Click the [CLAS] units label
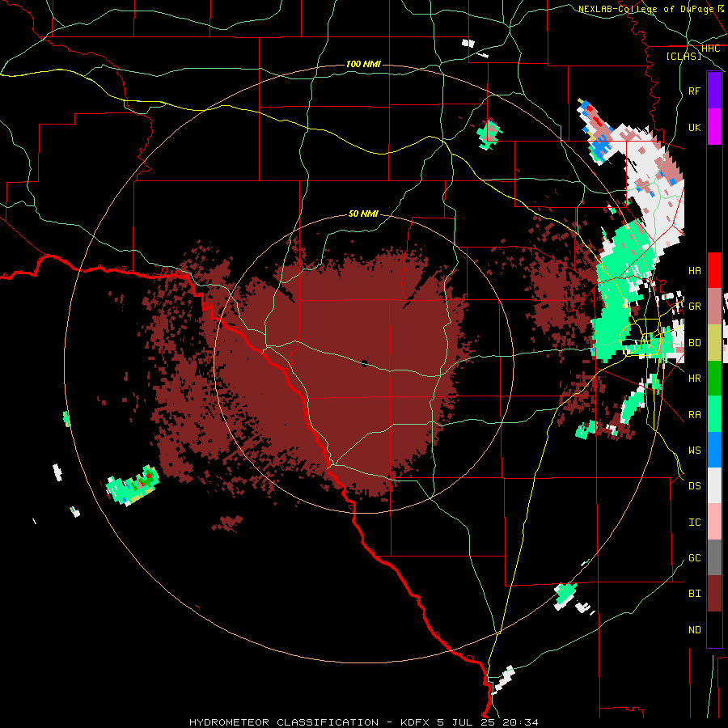The image size is (728, 728). pos(684,56)
